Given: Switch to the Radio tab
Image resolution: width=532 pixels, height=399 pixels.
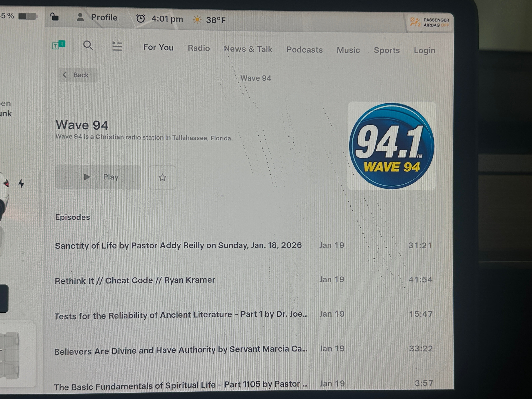Looking at the screenshot, I should (x=199, y=48).
